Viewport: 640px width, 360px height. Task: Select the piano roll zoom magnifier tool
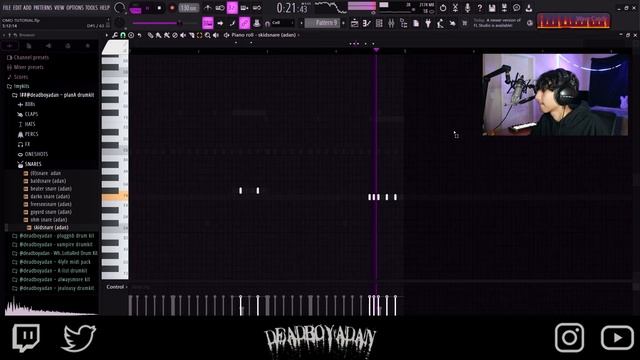click(208, 36)
